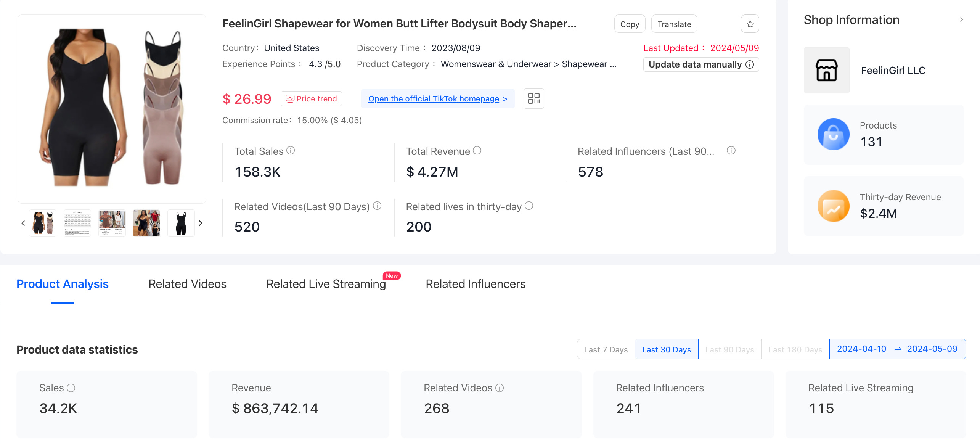Select the Last 7 Days range

(x=606, y=349)
